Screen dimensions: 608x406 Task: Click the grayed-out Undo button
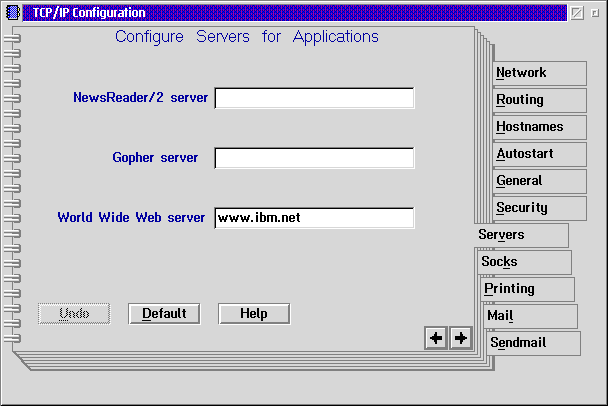pyautogui.click(x=74, y=313)
